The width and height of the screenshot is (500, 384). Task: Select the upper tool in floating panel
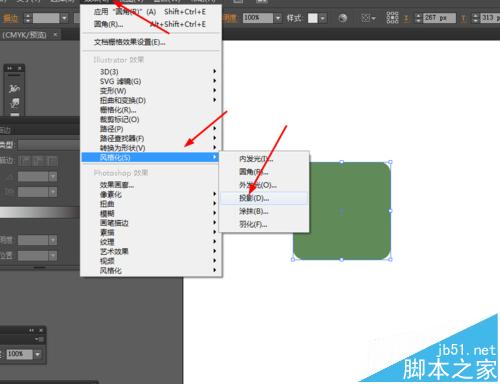14,88
